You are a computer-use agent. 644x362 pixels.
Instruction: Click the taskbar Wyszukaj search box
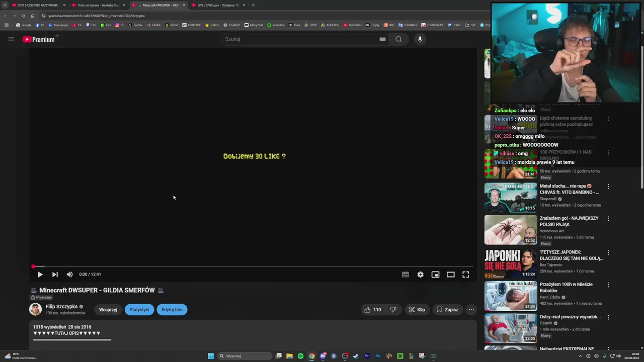pyautogui.click(x=245, y=356)
